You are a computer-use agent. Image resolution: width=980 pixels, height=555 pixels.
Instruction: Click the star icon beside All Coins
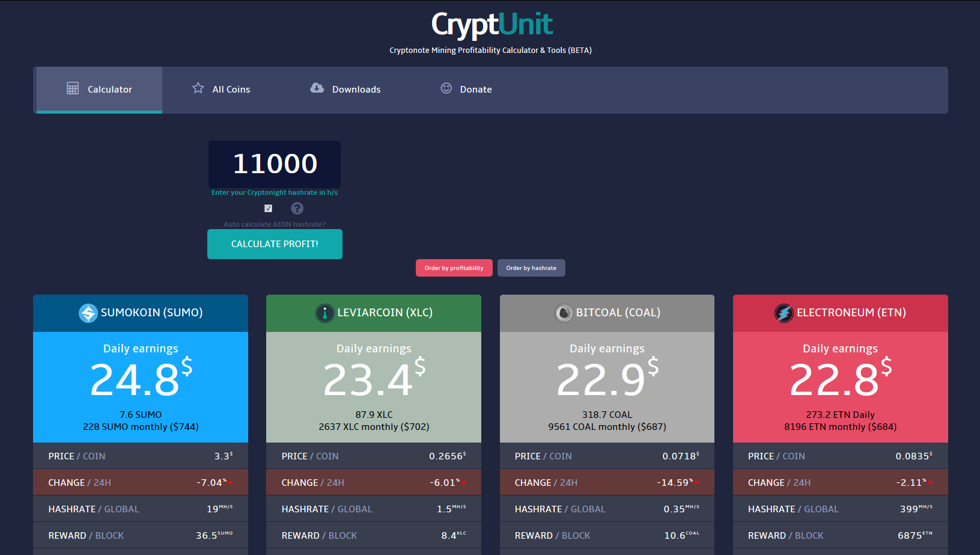(x=198, y=88)
